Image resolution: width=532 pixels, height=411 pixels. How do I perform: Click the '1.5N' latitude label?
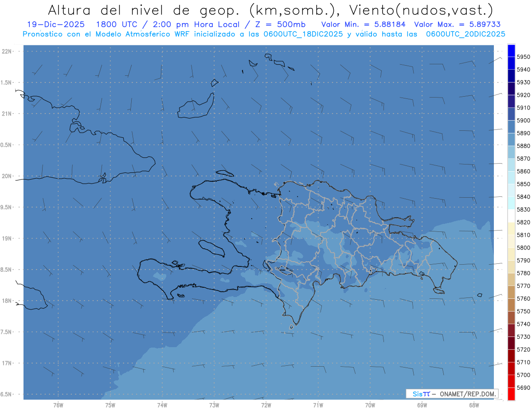coord(7,82)
